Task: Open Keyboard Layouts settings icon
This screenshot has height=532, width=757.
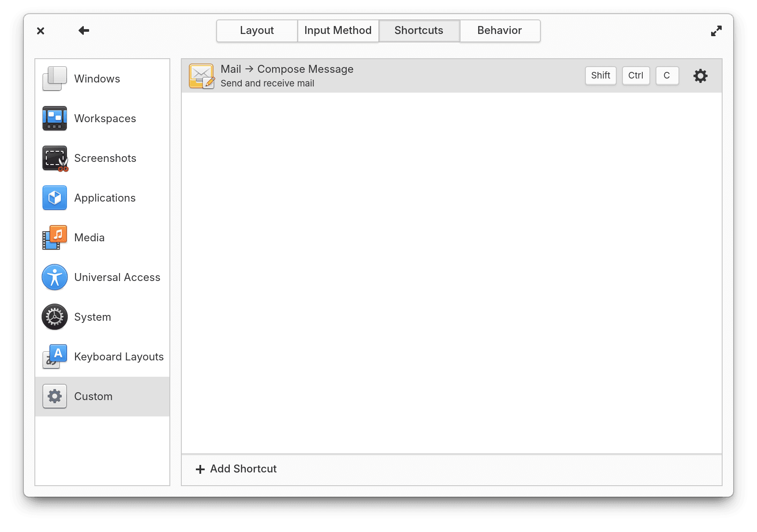Action: pyautogui.click(x=54, y=356)
